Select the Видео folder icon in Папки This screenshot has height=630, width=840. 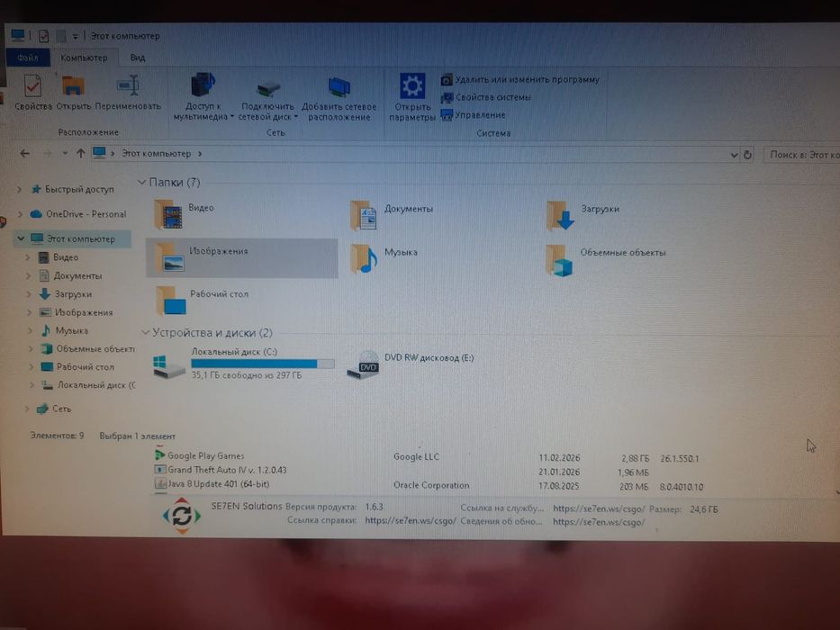click(168, 214)
